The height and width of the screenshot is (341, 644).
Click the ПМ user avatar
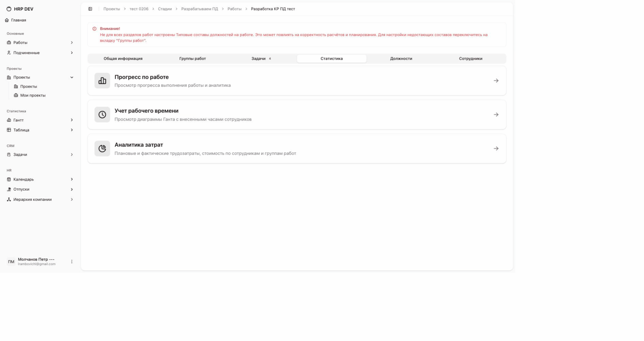click(x=11, y=261)
